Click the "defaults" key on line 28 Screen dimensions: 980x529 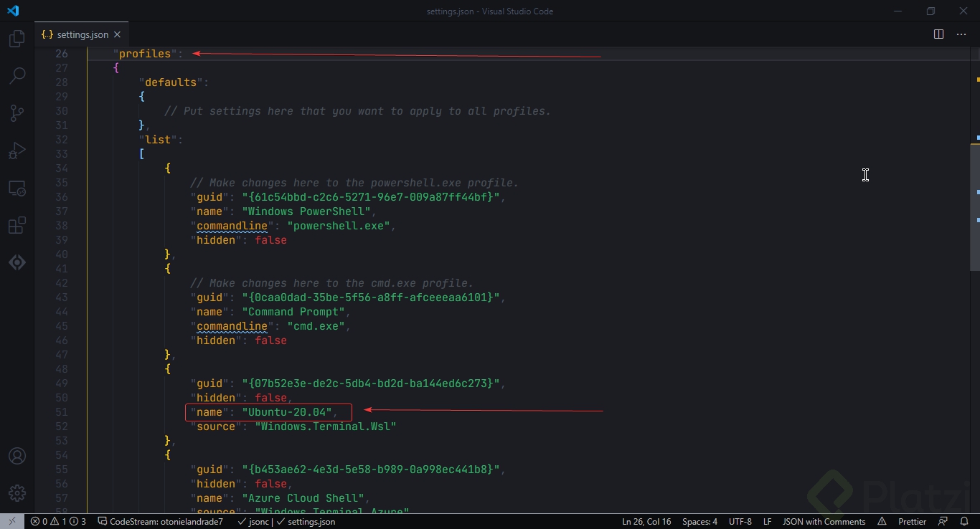click(171, 82)
